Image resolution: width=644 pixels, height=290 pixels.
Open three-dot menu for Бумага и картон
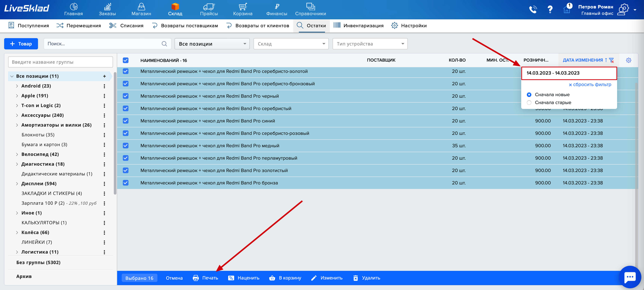click(104, 145)
